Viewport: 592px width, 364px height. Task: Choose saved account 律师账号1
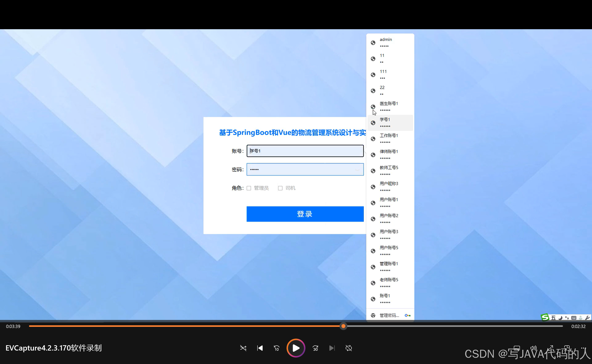pyautogui.click(x=390, y=155)
